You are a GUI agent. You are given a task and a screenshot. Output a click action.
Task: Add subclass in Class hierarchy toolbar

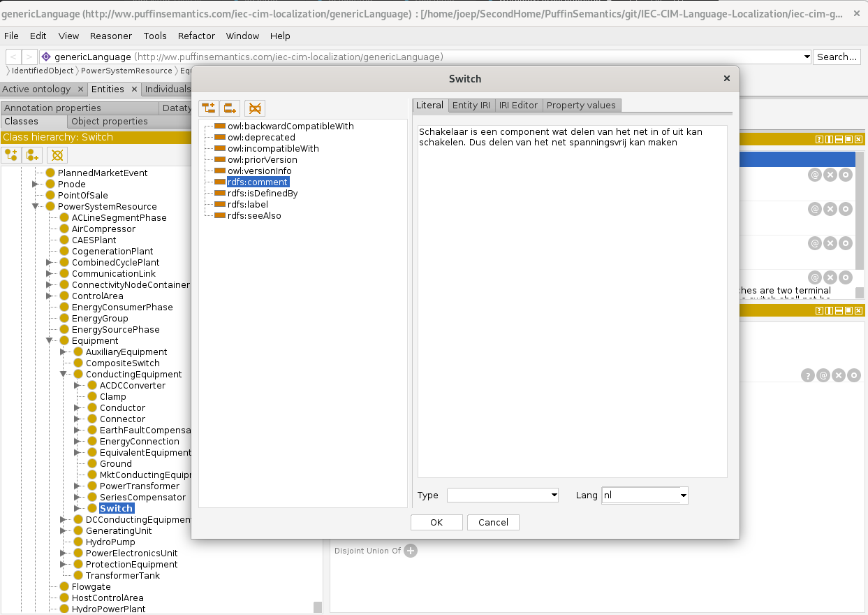[x=12, y=154]
